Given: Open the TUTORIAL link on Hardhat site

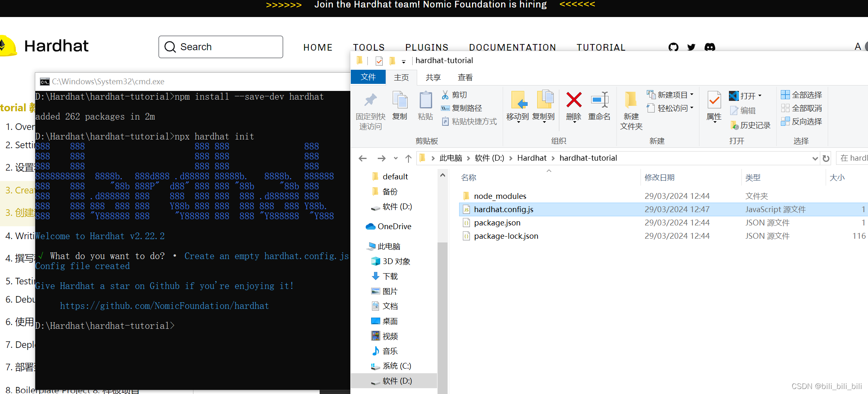Looking at the screenshot, I should point(601,47).
